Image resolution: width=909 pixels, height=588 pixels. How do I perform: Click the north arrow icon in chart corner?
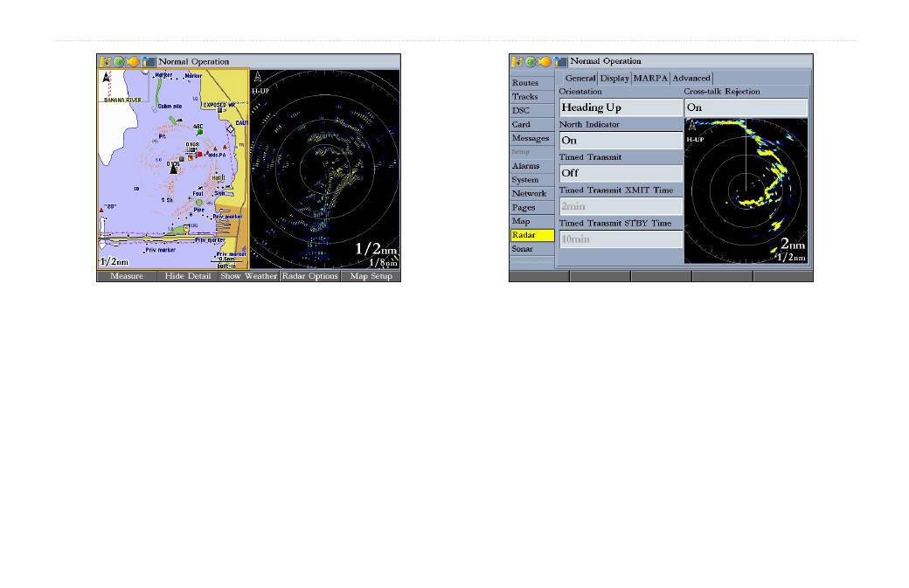[x=106, y=78]
